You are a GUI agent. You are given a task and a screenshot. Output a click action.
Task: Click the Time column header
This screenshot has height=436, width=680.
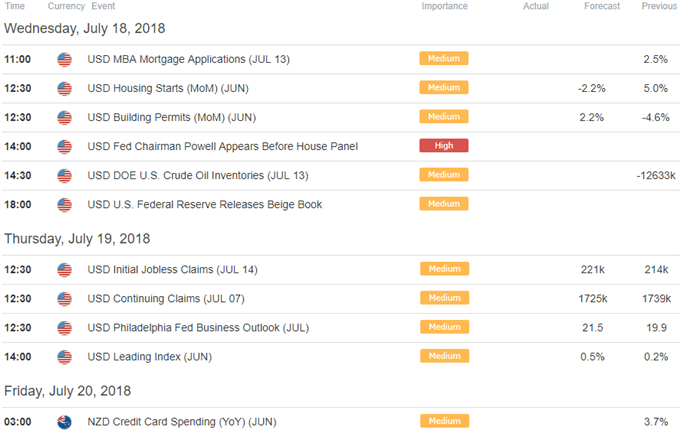point(15,6)
